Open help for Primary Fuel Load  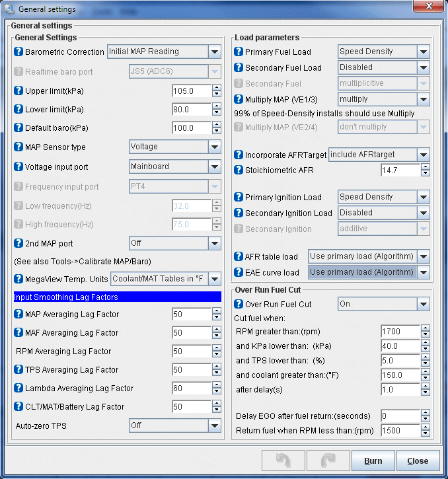239,52
